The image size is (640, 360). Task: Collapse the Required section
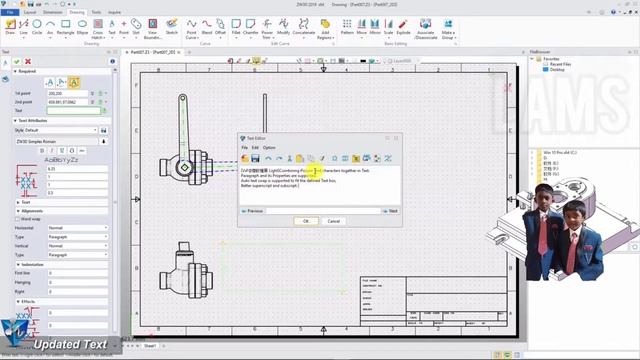[16, 71]
